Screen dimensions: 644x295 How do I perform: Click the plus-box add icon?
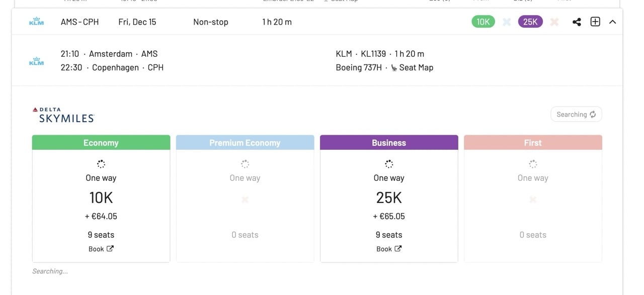tap(595, 22)
